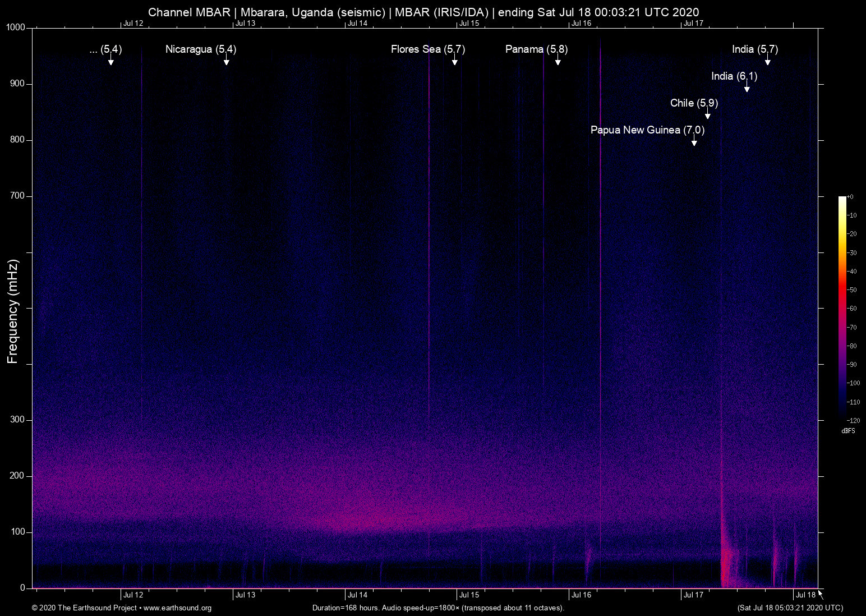Click the arrow under Flores Sea (5.7)
866x616 pixels.
tap(454, 61)
